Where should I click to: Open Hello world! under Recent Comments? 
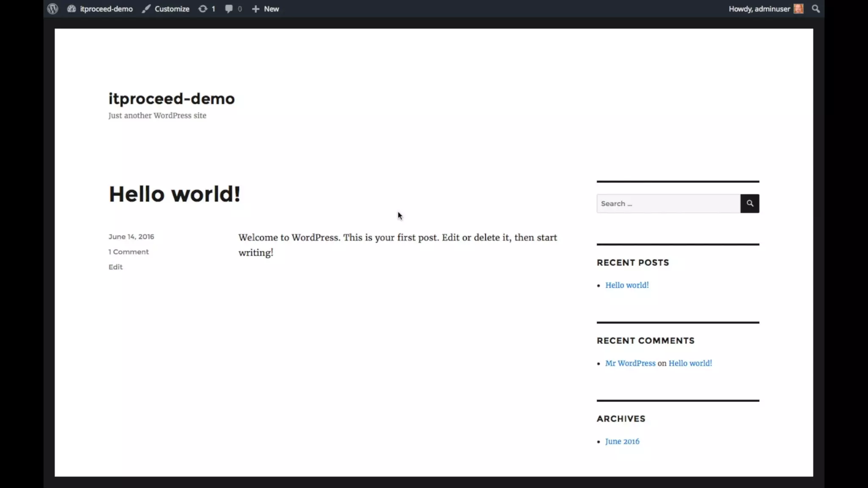(690, 363)
